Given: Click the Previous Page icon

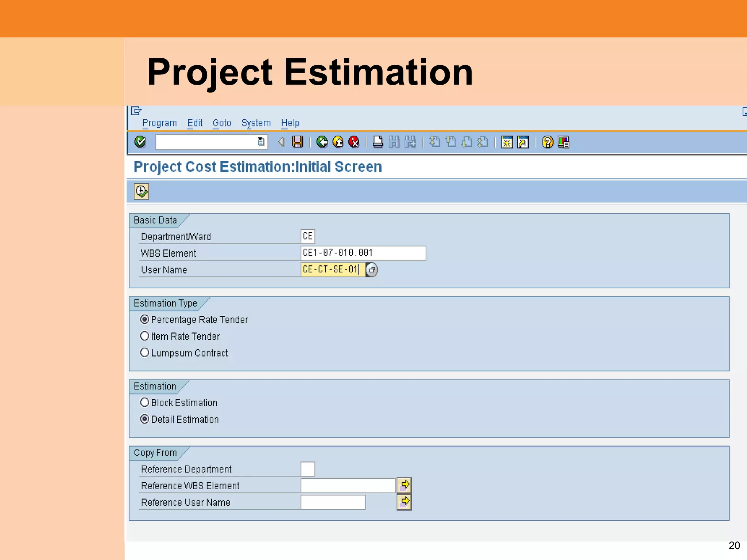Looking at the screenshot, I should click(x=451, y=142).
